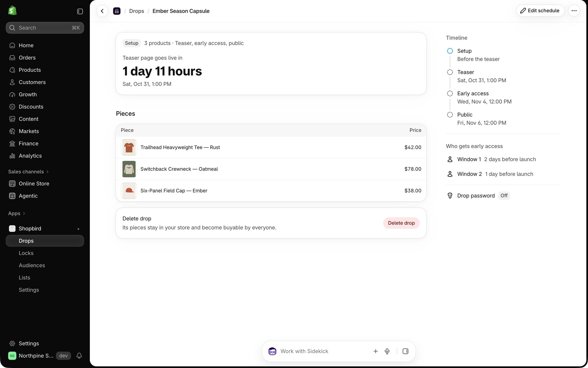Click the Sidekick avatar icon
588x368 pixels.
pos(272,351)
